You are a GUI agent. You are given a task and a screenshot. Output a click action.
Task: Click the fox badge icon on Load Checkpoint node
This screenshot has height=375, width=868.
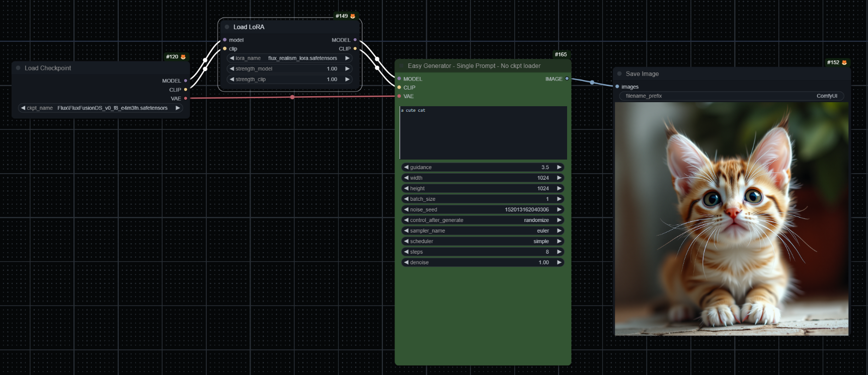(x=183, y=57)
